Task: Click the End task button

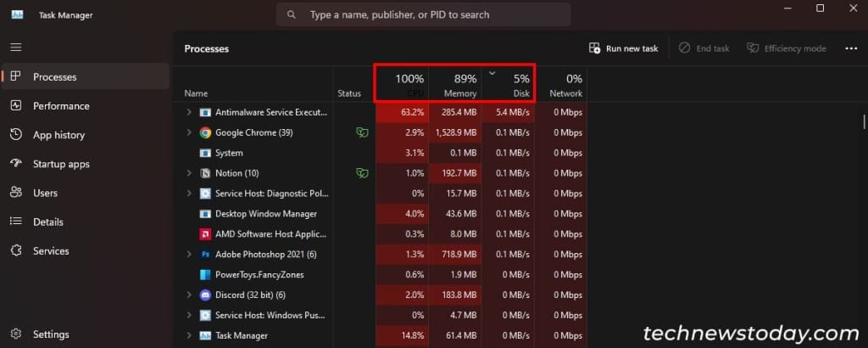Action: point(704,48)
